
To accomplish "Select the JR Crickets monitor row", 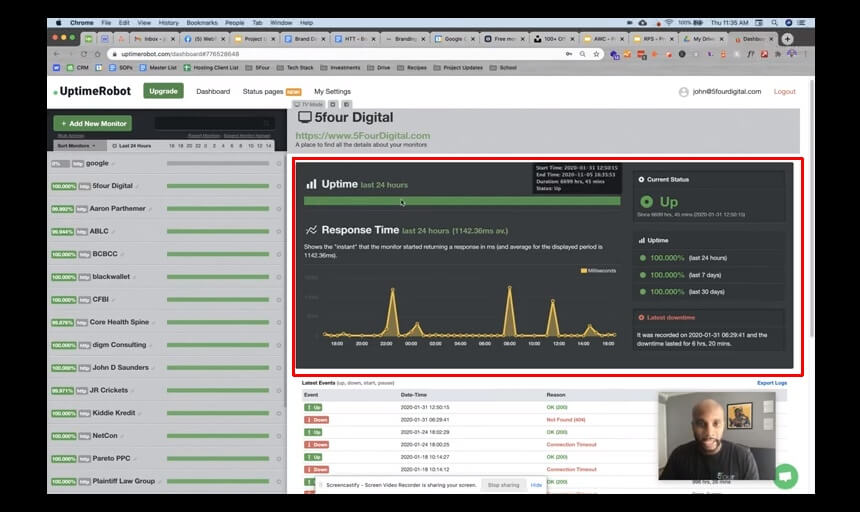I will [166, 390].
